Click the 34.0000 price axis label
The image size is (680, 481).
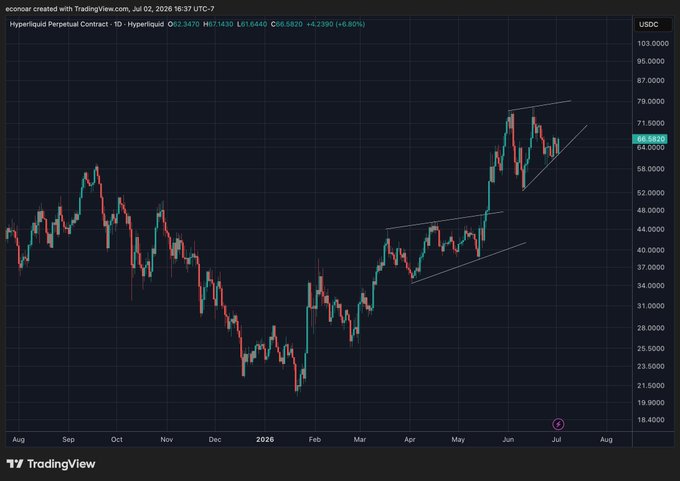651,286
